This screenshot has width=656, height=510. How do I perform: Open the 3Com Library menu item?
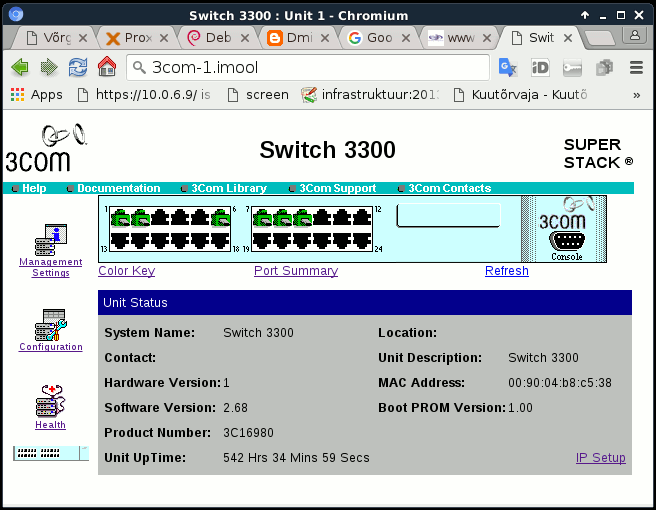[x=229, y=188]
